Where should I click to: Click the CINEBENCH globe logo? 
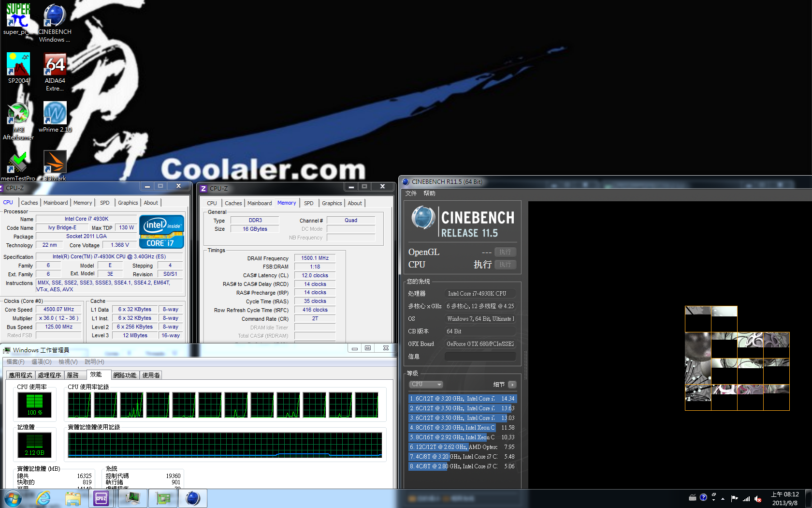(423, 218)
